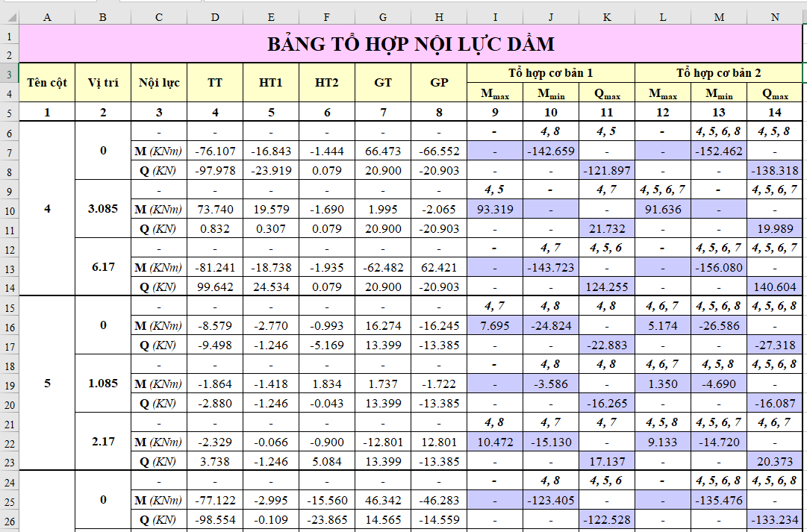807x532 pixels.
Task: Select column N header
Action: coord(775,17)
